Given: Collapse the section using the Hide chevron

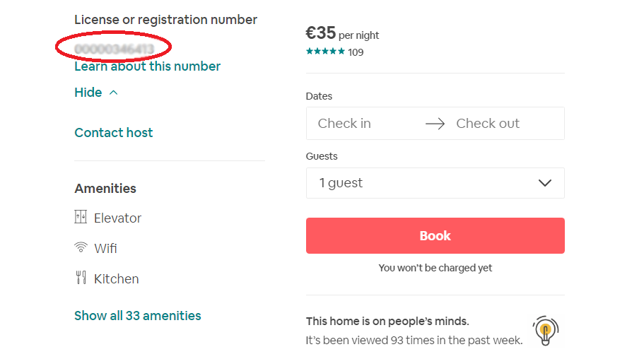Looking at the screenshot, I should (x=114, y=93).
